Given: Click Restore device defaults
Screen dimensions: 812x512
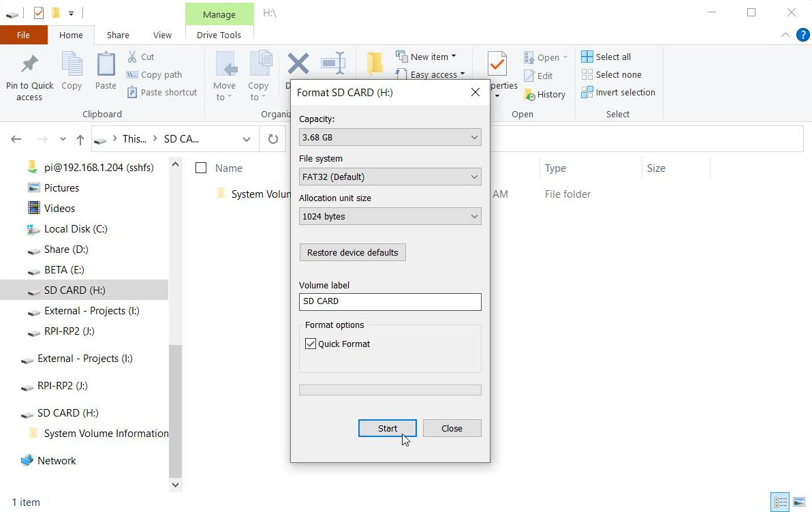Looking at the screenshot, I should [352, 252].
